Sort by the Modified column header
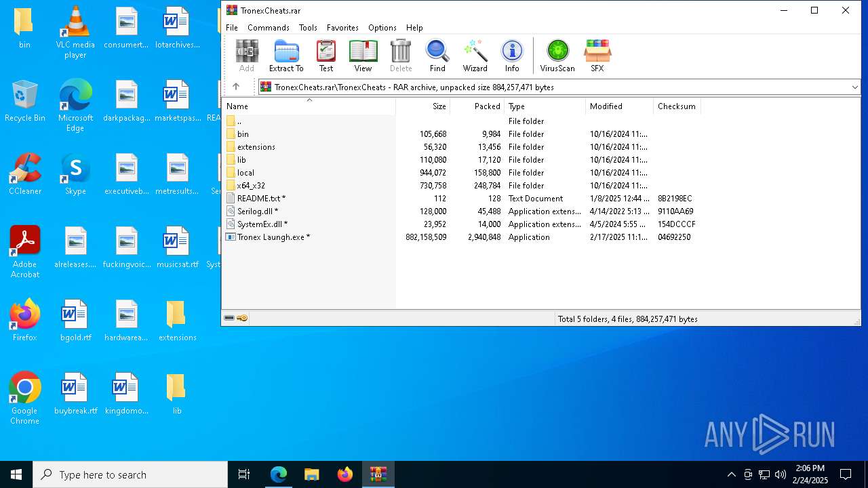 (x=620, y=106)
